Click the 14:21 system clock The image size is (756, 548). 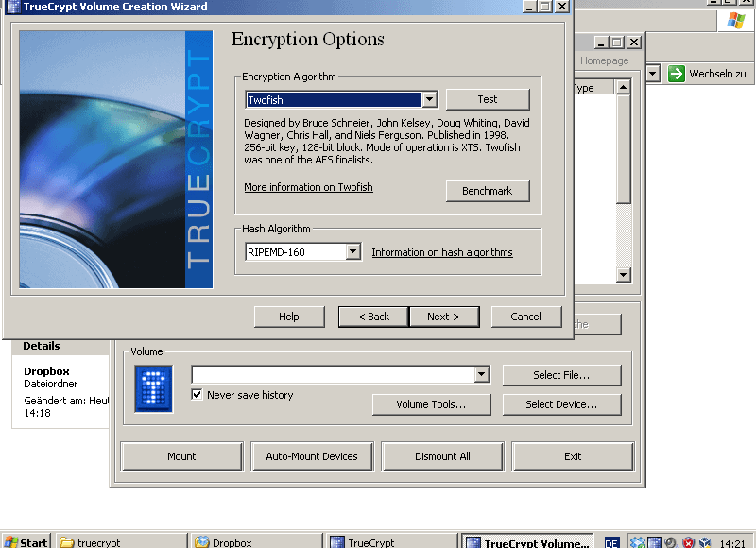pos(732,543)
